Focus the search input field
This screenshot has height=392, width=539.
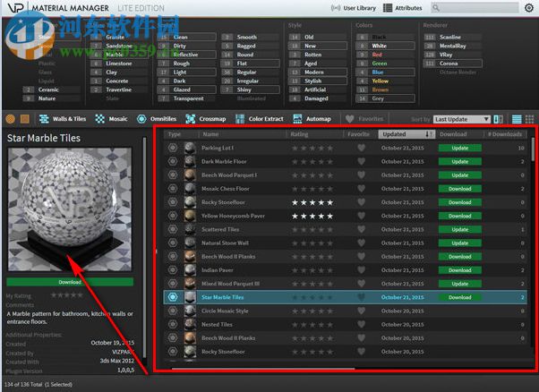pos(475,7)
